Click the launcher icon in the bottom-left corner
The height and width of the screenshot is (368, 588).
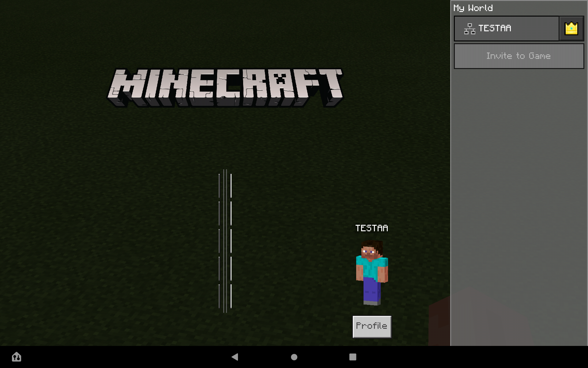(17, 357)
